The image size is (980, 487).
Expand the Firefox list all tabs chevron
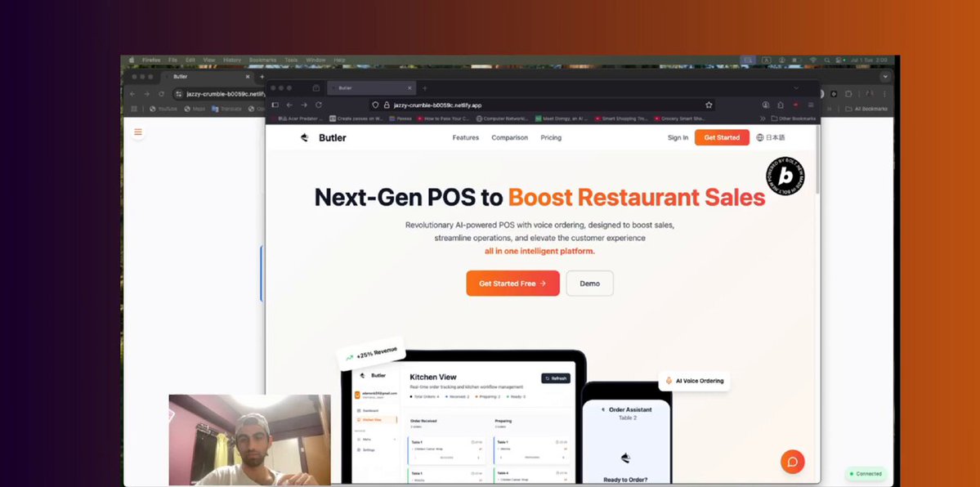click(x=796, y=88)
